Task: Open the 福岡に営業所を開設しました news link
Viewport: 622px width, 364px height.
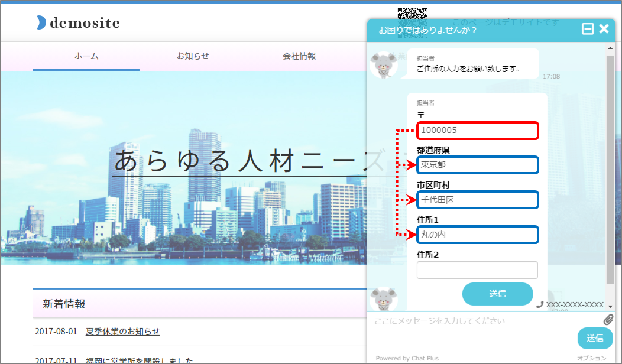Action: point(139,360)
